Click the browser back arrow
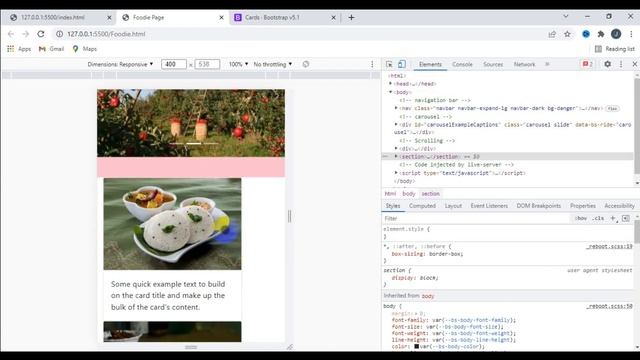 click(11, 34)
